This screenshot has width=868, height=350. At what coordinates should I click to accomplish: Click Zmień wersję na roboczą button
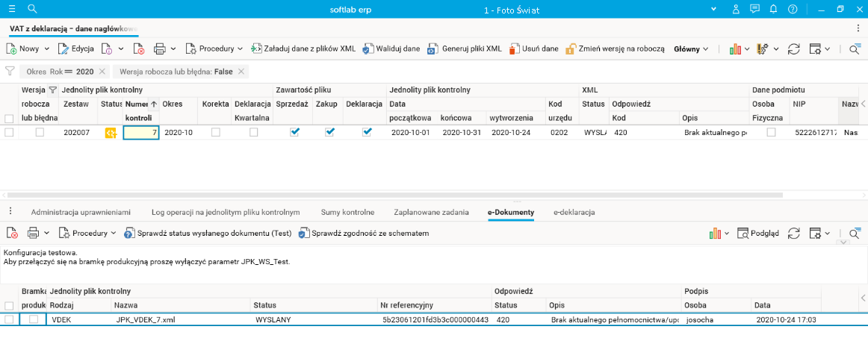coord(615,49)
